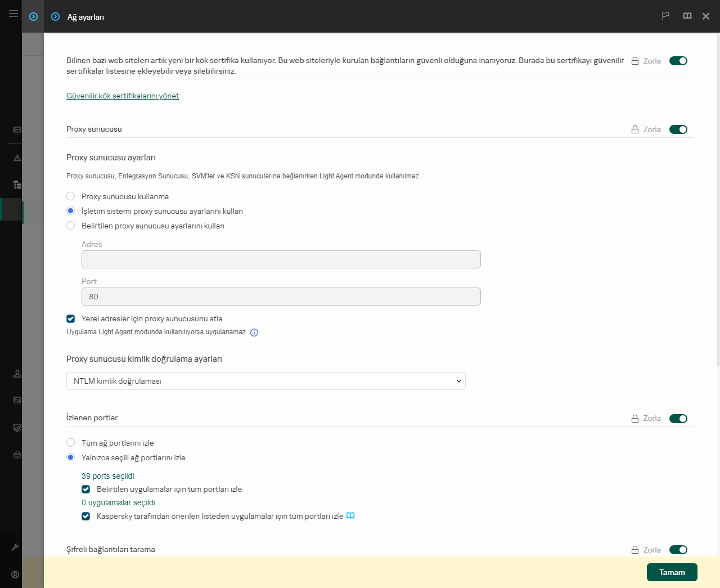The height and width of the screenshot is (588, 720).
Task: Expand the Ağ ayarları breadcrumb arrow
Action: (x=55, y=17)
